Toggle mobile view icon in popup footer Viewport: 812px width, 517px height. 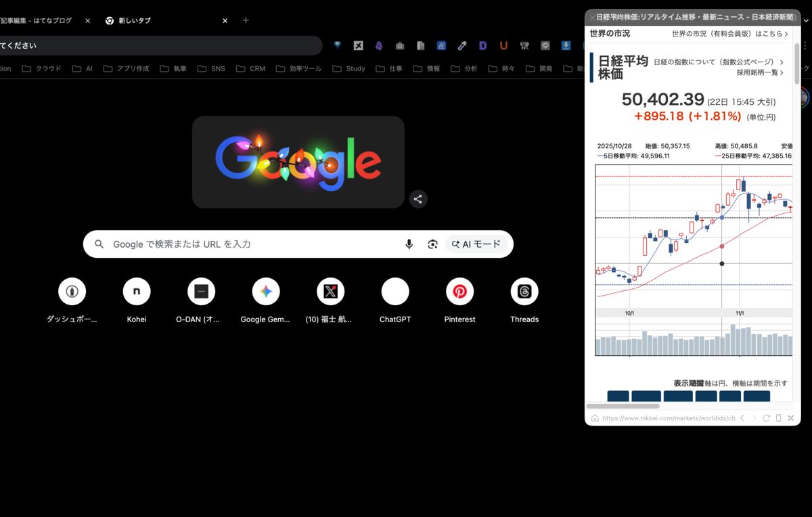coord(778,418)
